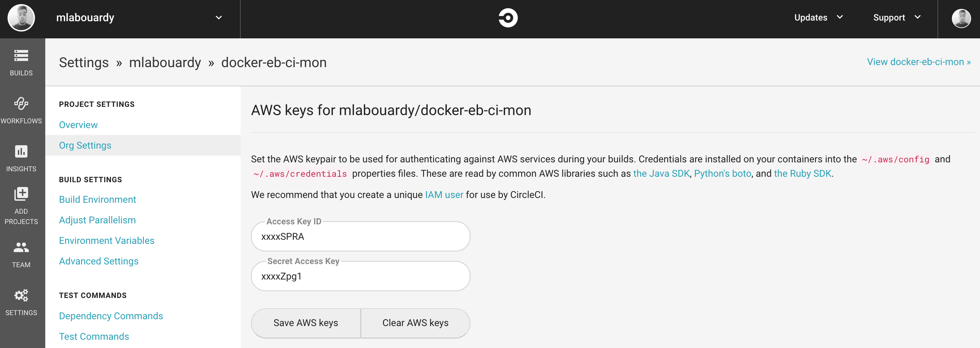Open Environment Variables settings page
Image resolution: width=980 pixels, height=348 pixels.
[x=107, y=240]
